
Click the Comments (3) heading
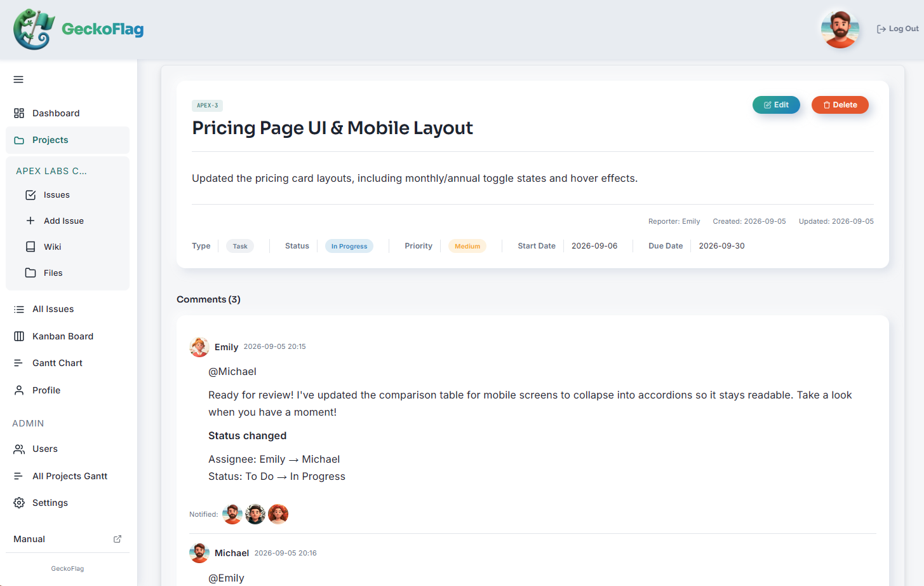(x=208, y=299)
